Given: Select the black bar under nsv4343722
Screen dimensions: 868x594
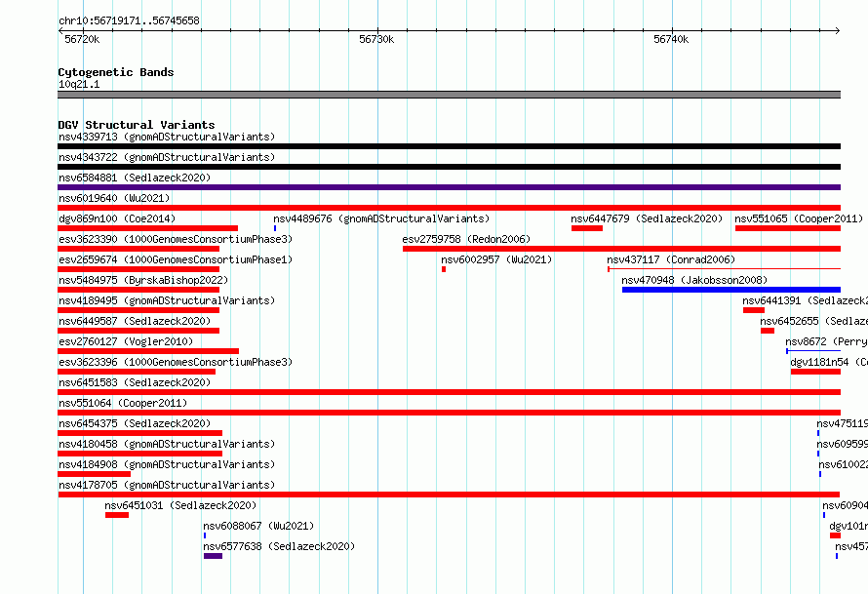Looking at the screenshot, I should coord(449,167).
